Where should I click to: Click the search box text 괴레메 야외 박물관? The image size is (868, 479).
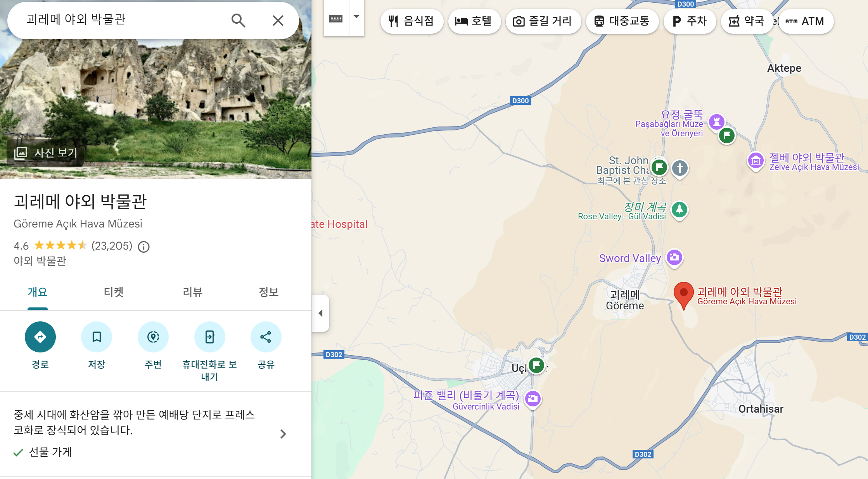point(76,19)
